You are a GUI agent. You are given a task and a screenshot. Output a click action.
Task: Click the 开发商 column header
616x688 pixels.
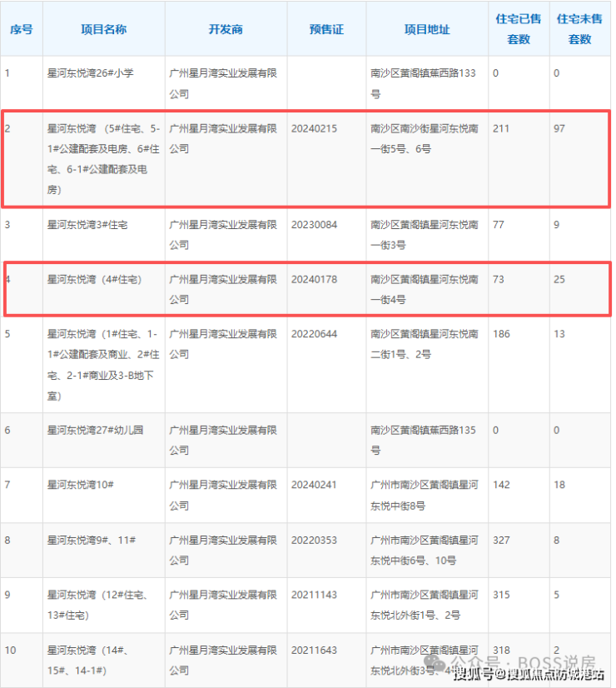coord(226,29)
